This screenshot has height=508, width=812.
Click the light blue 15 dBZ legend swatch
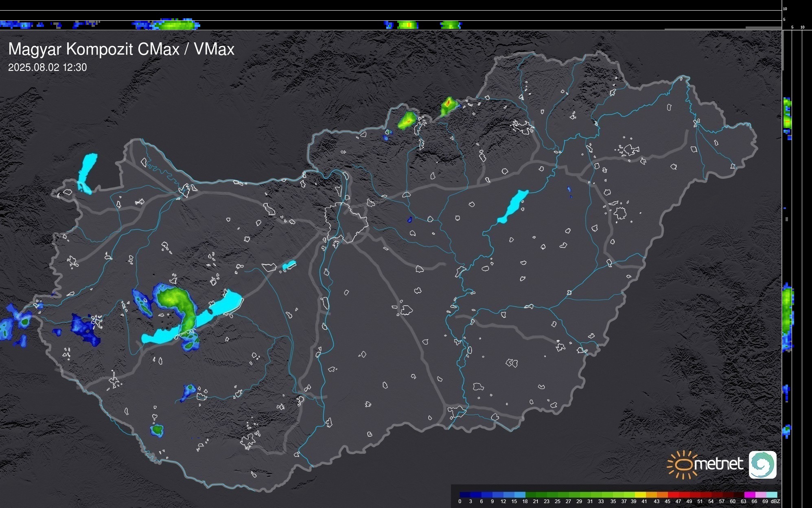519,495
